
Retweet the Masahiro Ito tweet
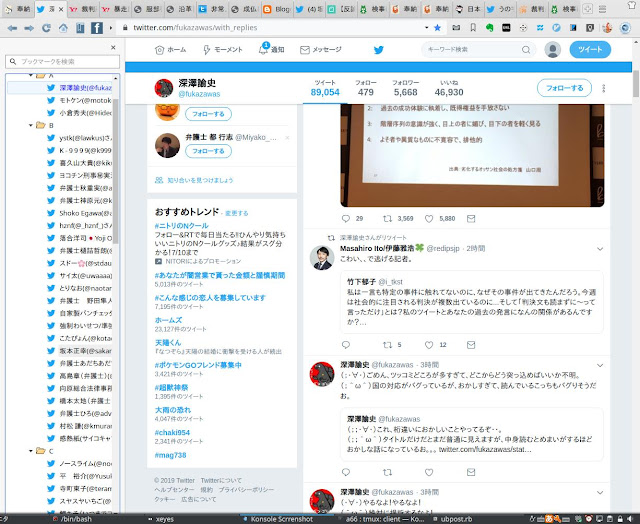click(387, 345)
